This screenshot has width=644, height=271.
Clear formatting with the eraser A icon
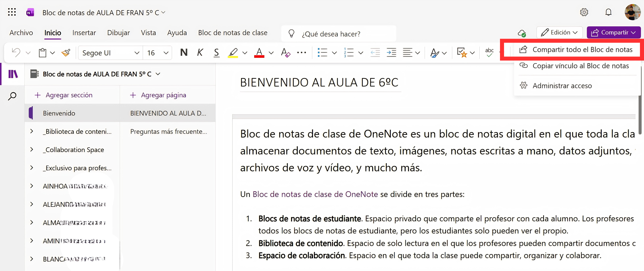click(286, 53)
